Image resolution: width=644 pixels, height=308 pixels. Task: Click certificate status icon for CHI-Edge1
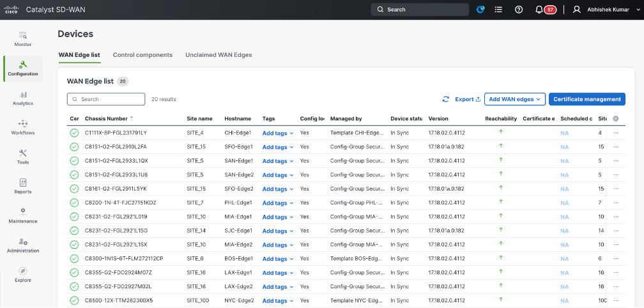pos(74,133)
